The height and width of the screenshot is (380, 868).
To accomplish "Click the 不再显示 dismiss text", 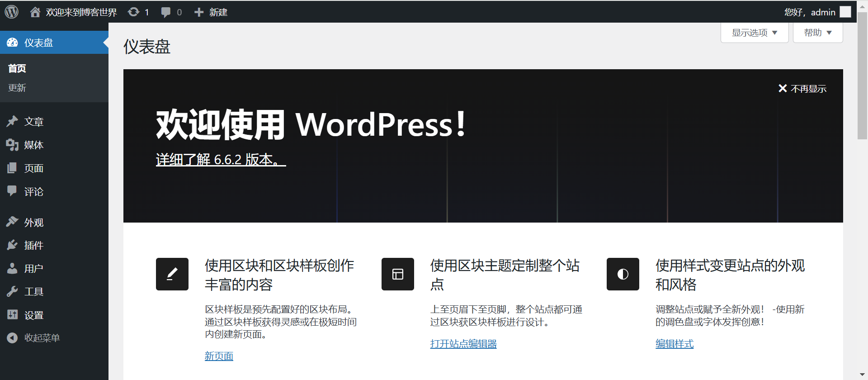I will pyautogui.click(x=808, y=89).
